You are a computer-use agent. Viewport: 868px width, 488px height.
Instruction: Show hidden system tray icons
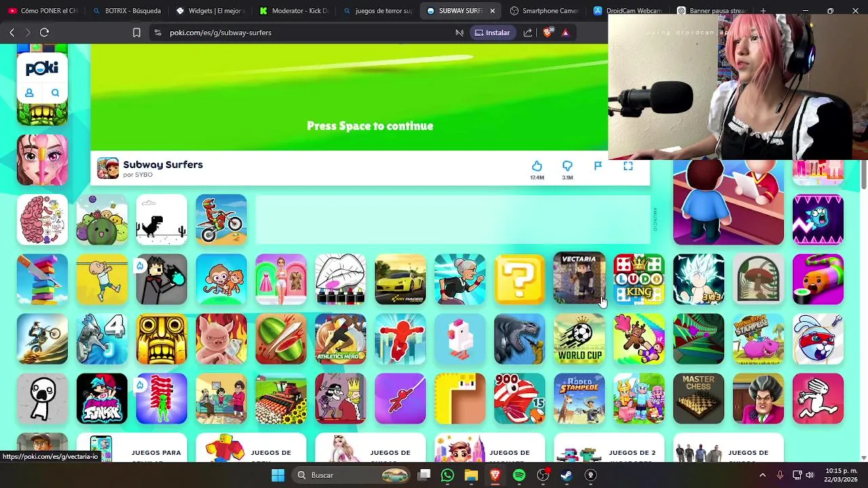click(x=762, y=475)
